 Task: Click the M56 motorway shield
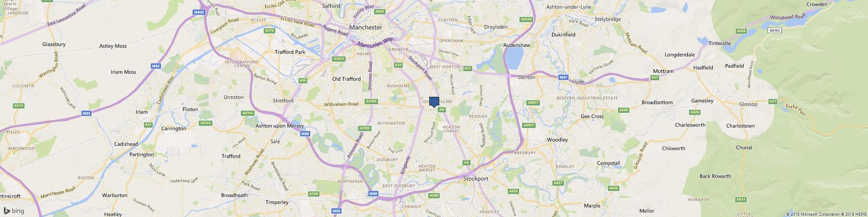pos(336,211)
